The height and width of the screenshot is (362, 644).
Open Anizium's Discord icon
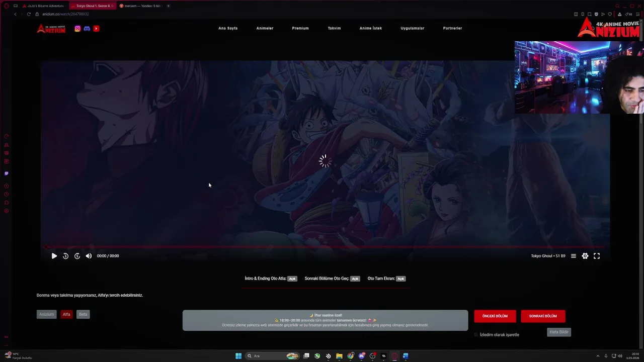click(87, 29)
